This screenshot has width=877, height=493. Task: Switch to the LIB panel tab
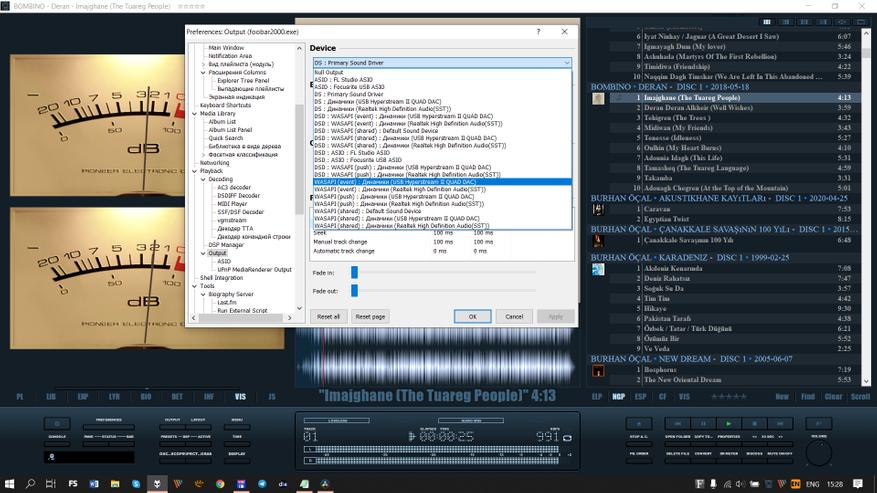coord(51,396)
